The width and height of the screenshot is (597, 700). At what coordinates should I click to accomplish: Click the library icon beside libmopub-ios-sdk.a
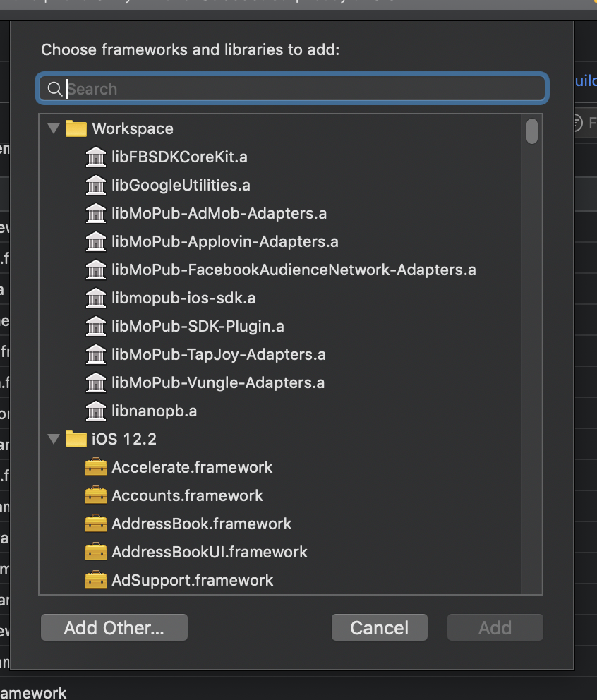(95, 298)
